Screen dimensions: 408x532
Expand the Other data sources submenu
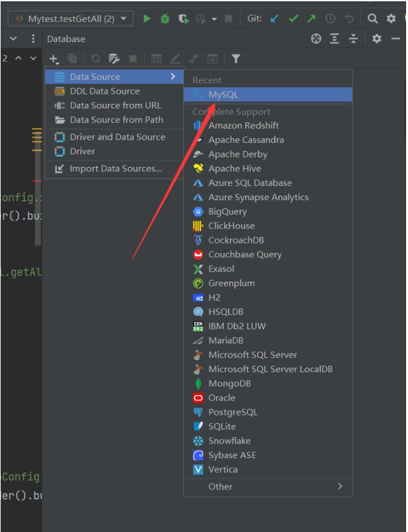click(x=268, y=487)
